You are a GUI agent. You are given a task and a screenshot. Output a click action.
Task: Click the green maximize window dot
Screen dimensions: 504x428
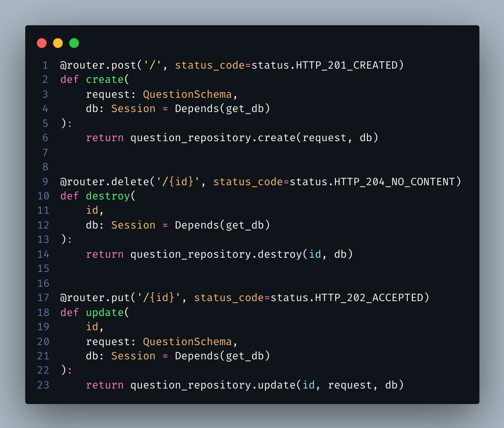click(x=74, y=43)
